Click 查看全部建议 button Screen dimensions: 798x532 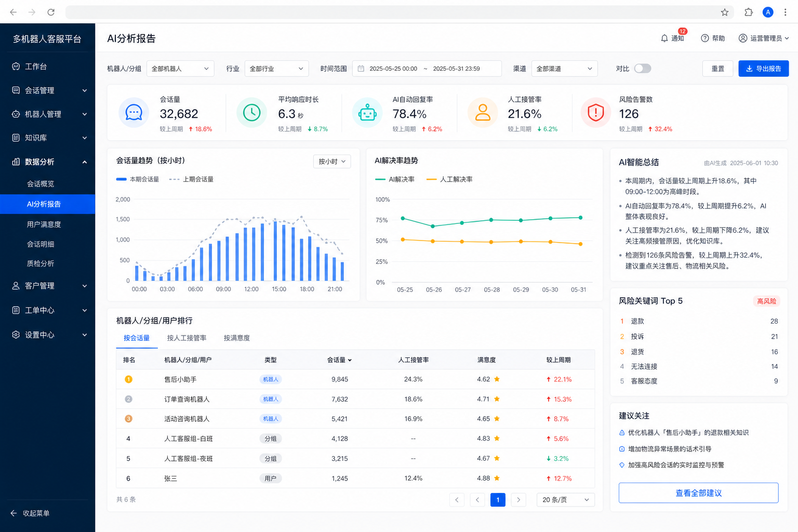click(698, 493)
